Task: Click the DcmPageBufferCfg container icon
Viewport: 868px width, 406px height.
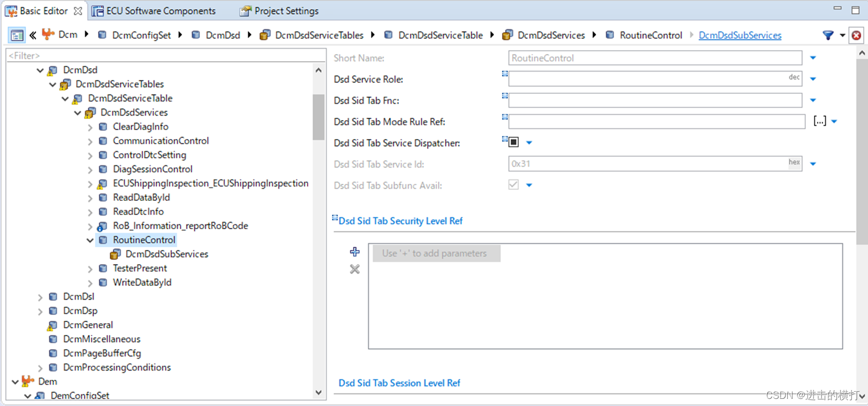Action: click(x=53, y=354)
